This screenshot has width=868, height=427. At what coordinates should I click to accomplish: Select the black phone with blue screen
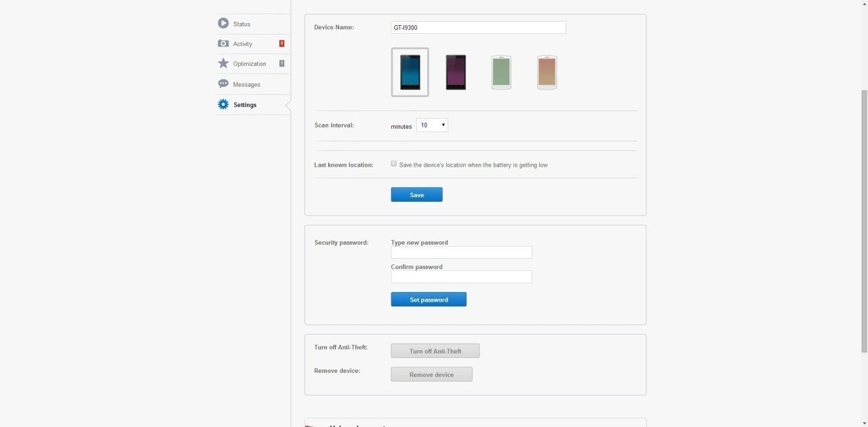coord(410,72)
